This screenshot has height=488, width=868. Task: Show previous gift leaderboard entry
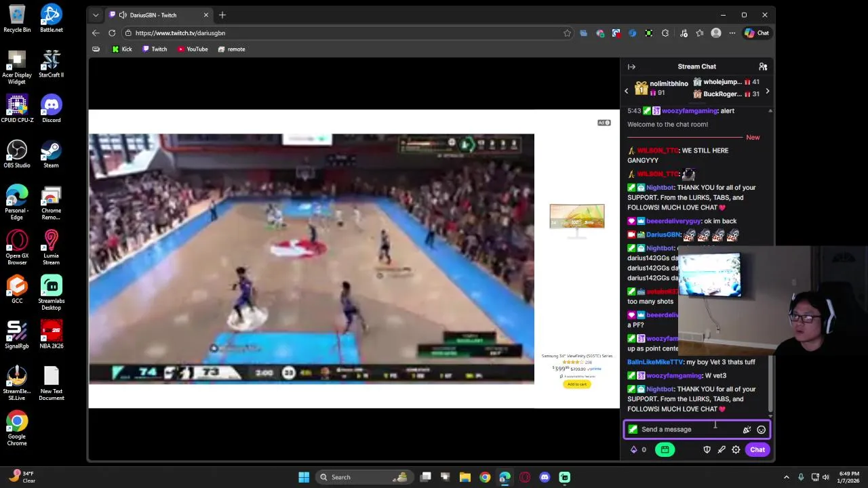click(627, 91)
